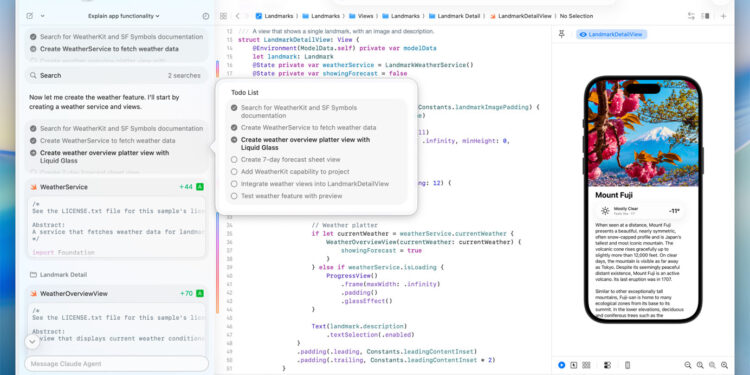Viewport: 750px width, 375px height.
Task: Start live preview with the blue play button
Action: (x=562, y=365)
